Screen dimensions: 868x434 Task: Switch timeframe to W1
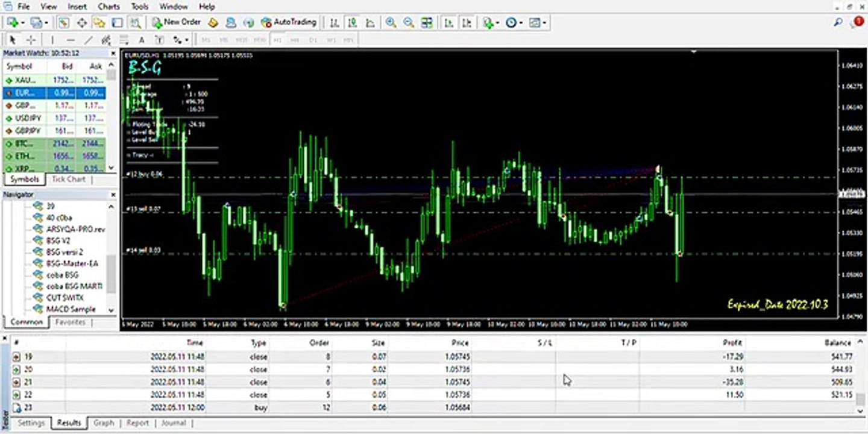pos(331,40)
